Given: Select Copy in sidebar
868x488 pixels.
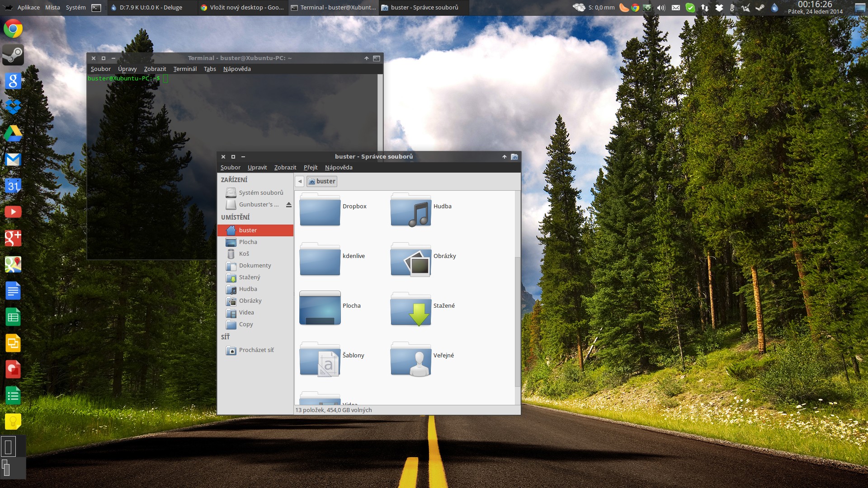Looking at the screenshot, I should [x=255, y=324].
